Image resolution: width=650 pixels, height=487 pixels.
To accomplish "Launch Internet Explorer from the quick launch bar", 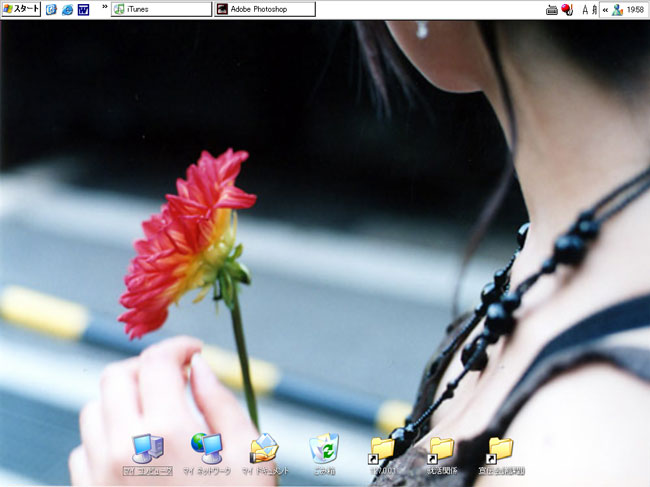I will [67, 9].
